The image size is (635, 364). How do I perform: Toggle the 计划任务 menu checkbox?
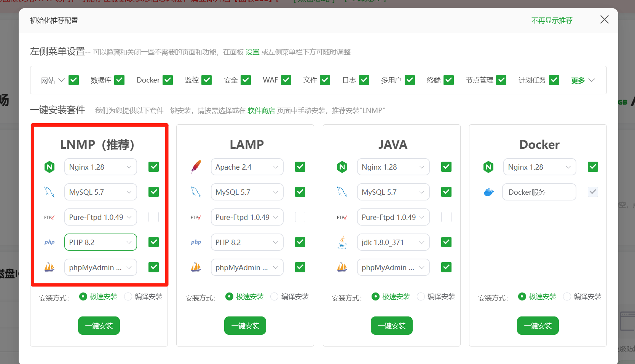554,80
